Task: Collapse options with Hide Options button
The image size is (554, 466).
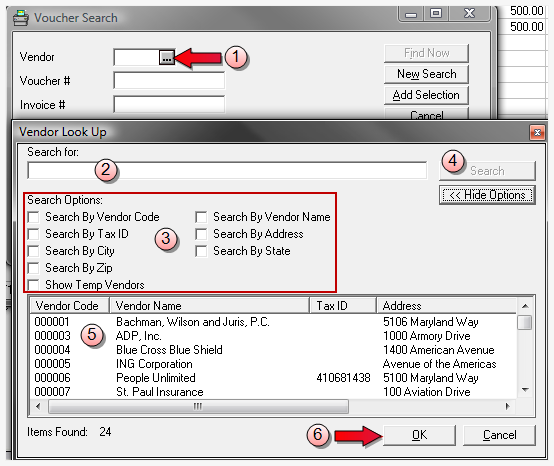Action: click(x=487, y=195)
